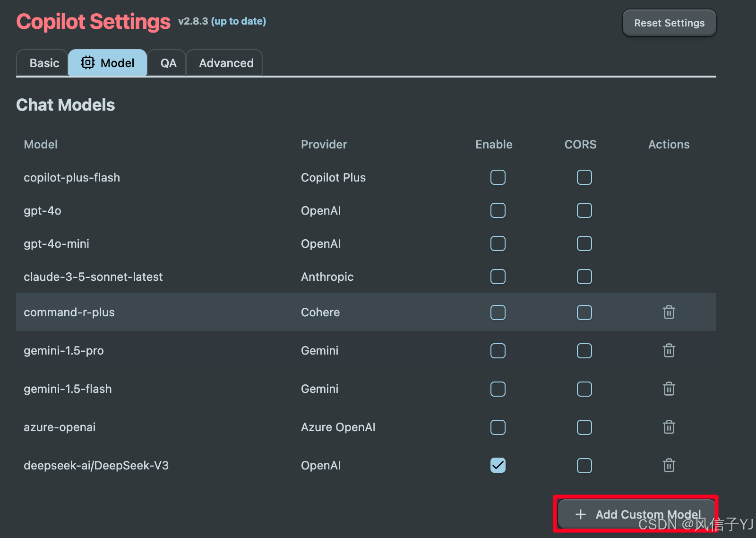This screenshot has height=538, width=756.
Task: Open the QA tab
Action: [x=167, y=63]
